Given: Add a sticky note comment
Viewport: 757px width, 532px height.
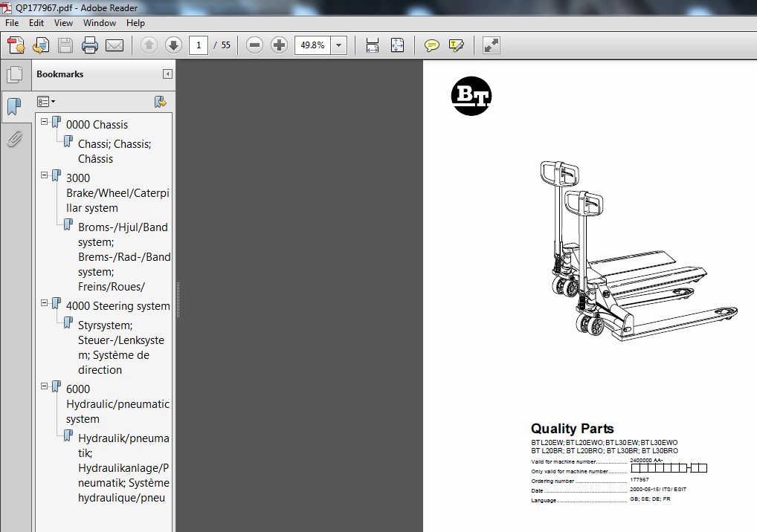Looking at the screenshot, I should (431, 45).
